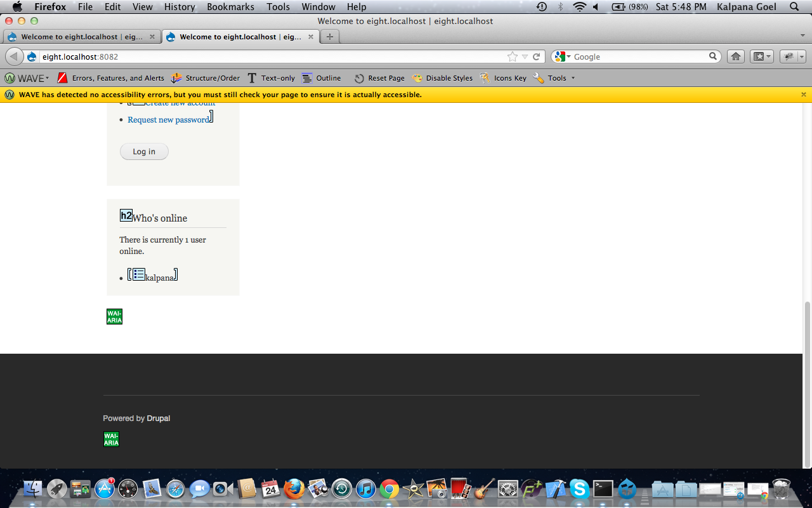Click Errors, Features, and Alerts in WAVE toolbar
This screenshot has height=508, width=812.
pyautogui.click(x=110, y=78)
